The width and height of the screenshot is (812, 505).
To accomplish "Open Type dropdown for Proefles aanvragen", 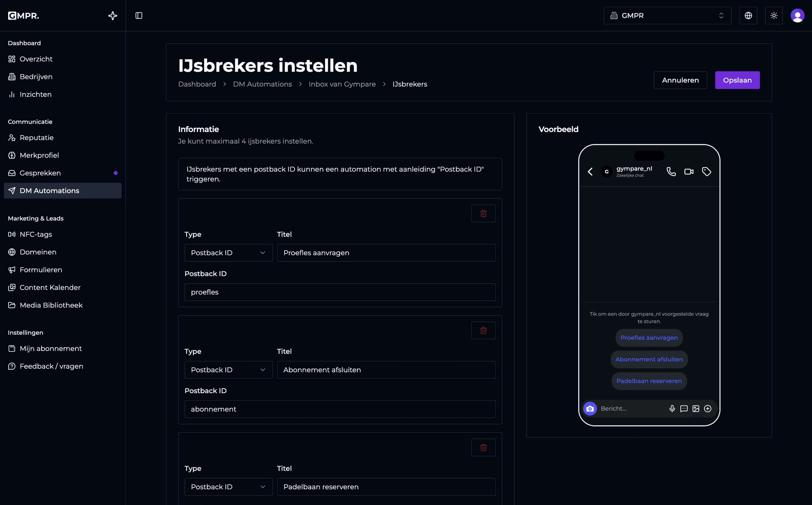I will coord(229,253).
